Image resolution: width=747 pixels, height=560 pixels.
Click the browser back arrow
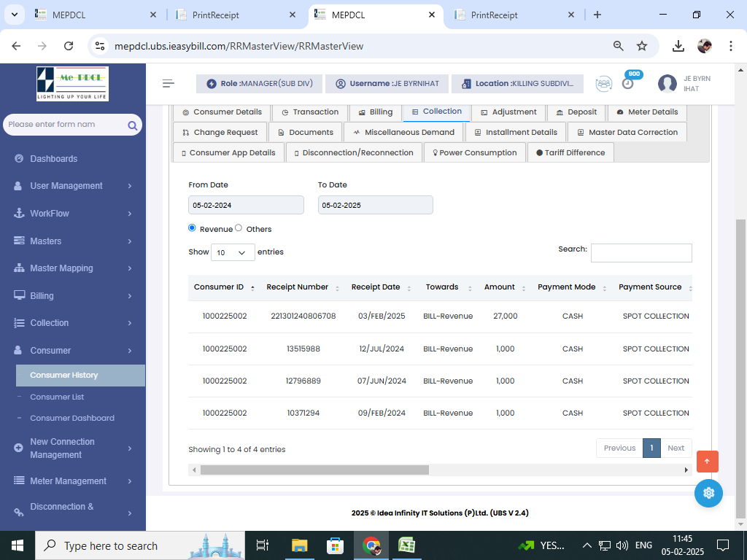[16, 46]
